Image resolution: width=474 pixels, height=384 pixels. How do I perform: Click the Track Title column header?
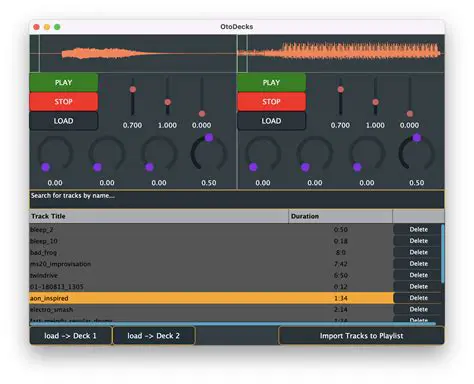(159, 216)
